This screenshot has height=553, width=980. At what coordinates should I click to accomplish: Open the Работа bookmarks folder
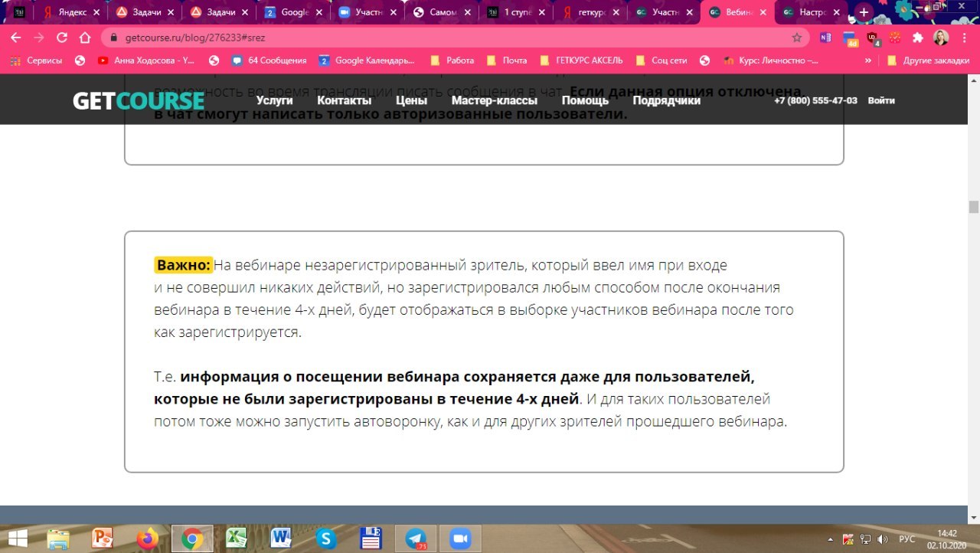click(x=452, y=61)
